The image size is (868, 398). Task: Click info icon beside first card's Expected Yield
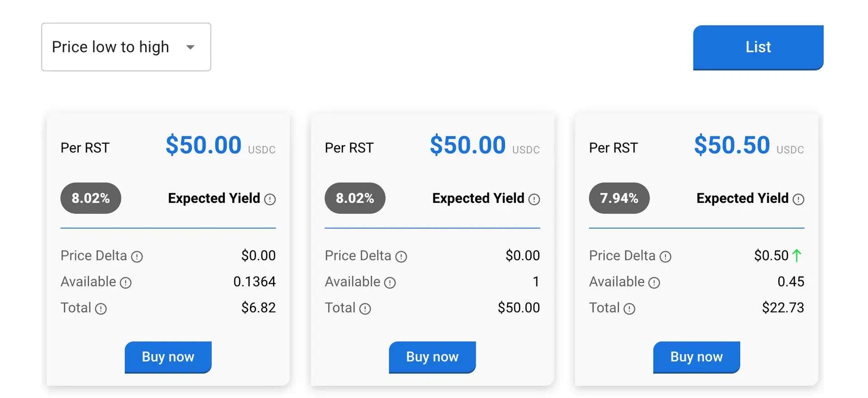click(270, 199)
